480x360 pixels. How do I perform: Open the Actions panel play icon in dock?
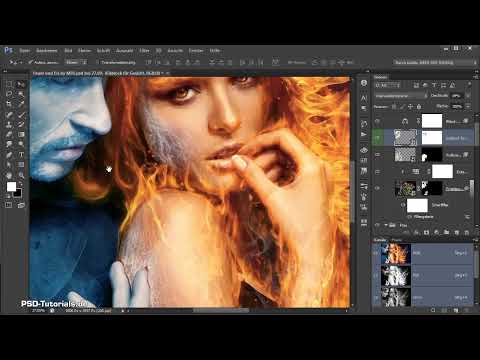tap(364, 134)
